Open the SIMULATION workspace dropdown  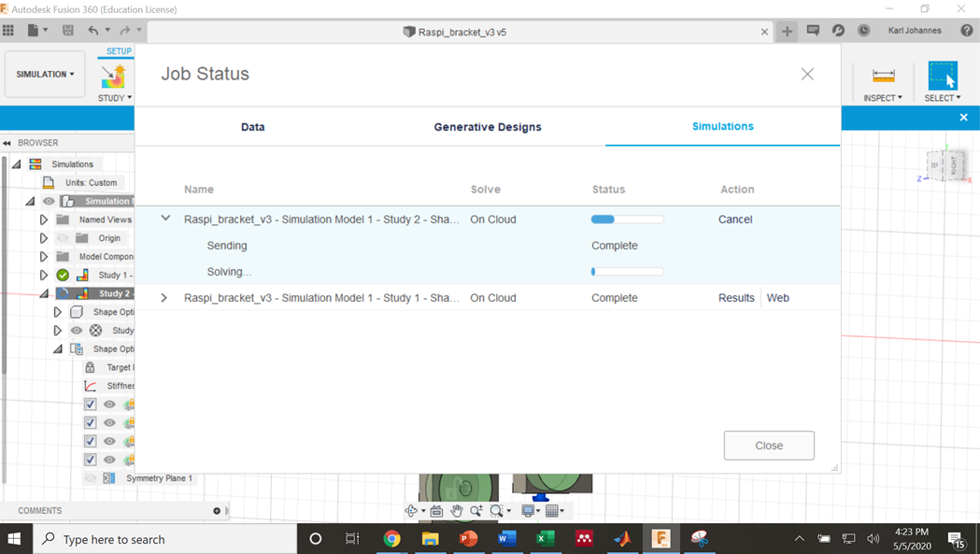45,74
